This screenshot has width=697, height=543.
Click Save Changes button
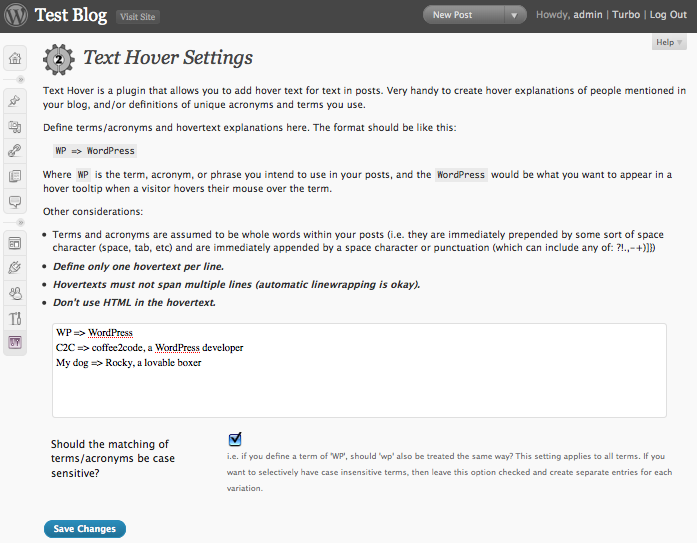coord(84,529)
